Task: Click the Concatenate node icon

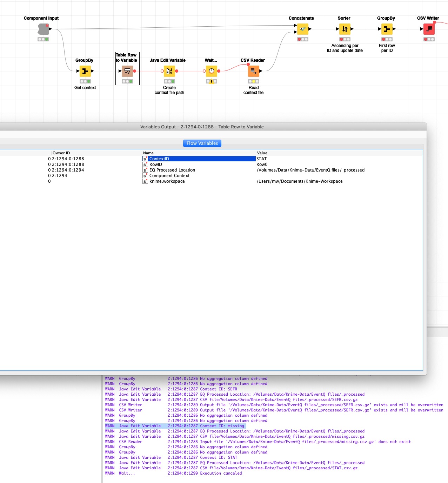Action: (x=302, y=29)
